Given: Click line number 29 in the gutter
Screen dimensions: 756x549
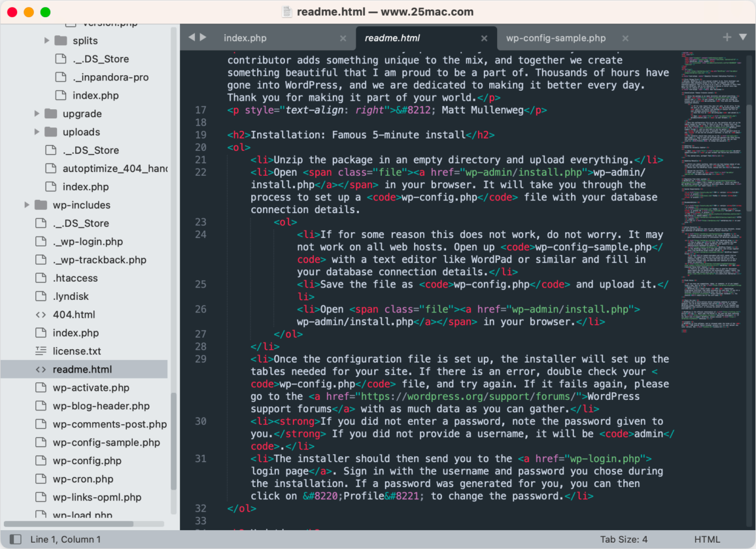Looking at the screenshot, I should click(x=201, y=359).
